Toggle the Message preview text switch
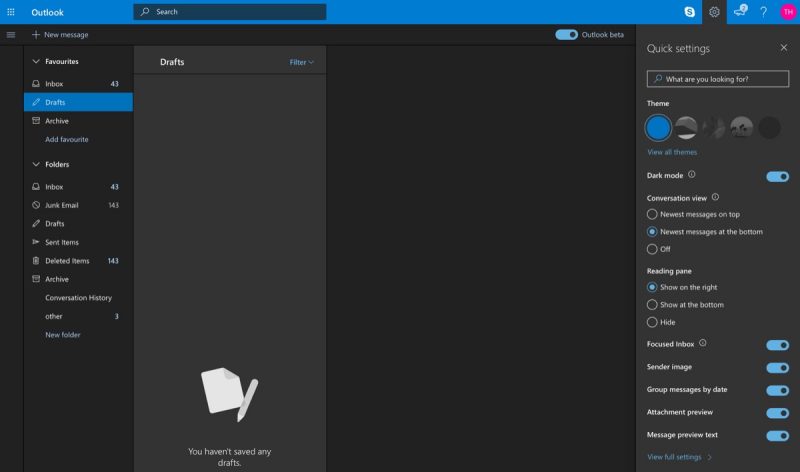 tap(778, 436)
